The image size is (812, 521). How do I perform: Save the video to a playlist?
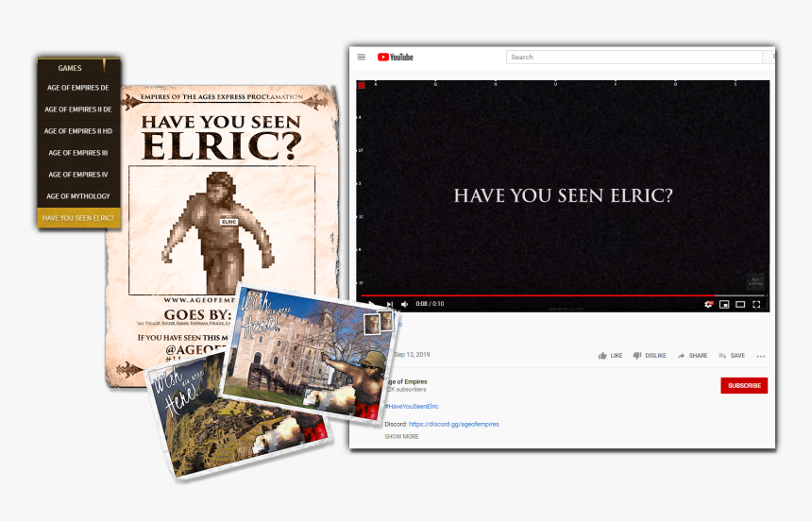(x=732, y=356)
